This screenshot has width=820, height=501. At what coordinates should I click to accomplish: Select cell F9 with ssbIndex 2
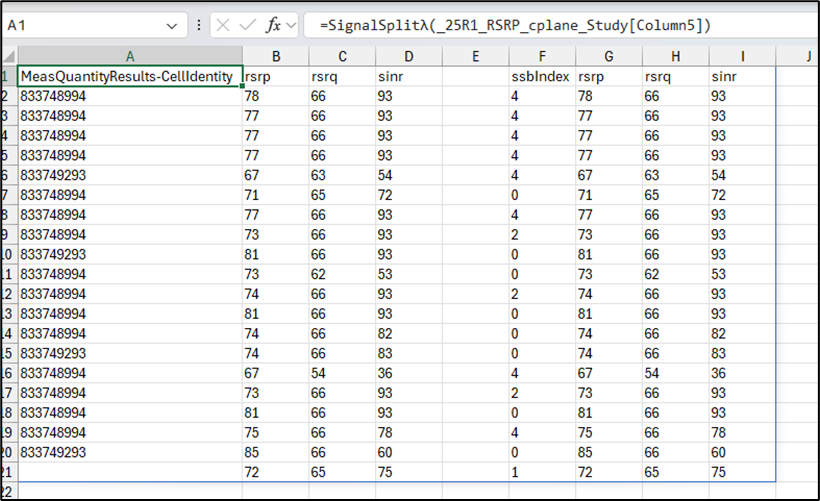click(x=542, y=235)
